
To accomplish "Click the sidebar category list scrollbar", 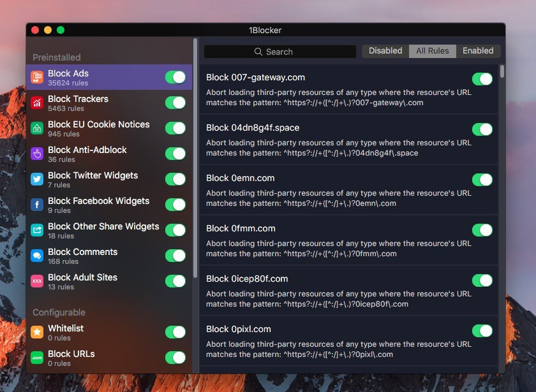I will tap(195, 158).
